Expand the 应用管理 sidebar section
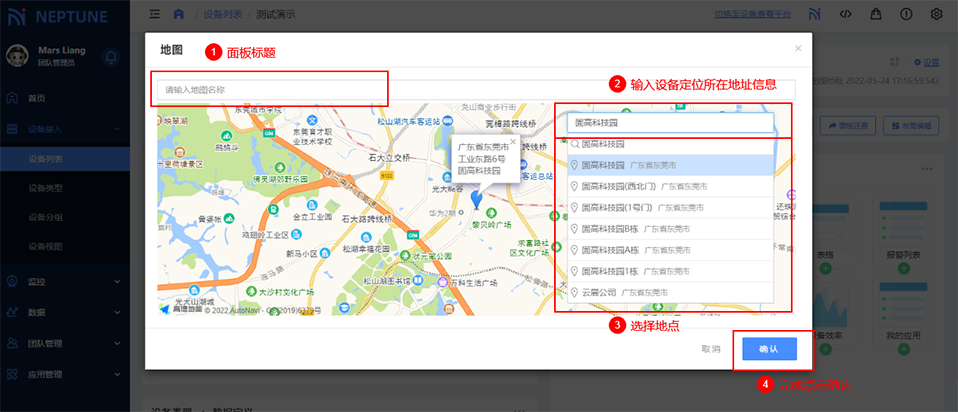Image resolution: width=958 pixels, height=412 pixels. 65,374
